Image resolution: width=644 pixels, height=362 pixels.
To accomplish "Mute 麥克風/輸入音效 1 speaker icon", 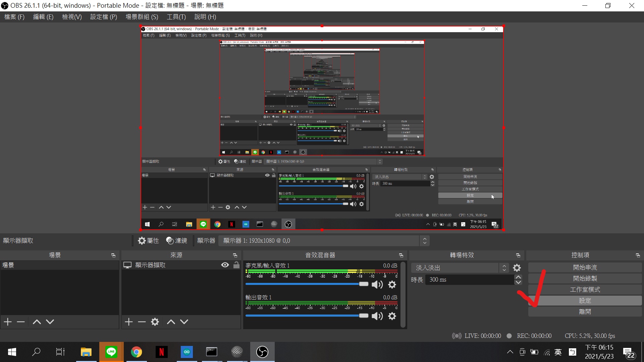I will (x=377, y=285).
